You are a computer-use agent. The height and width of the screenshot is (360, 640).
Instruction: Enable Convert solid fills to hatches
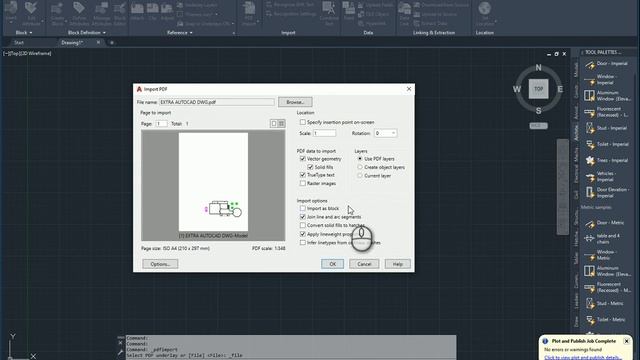(x=302, y=225)
